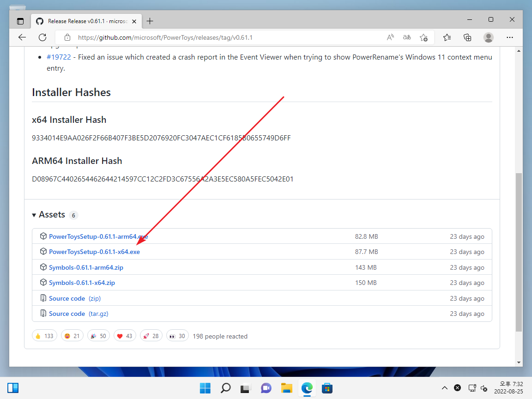Open Microsoft Store from the taskbar
The width and height of the screenshot is (532, 399).
pyautogui.click(x=327, y=388)
